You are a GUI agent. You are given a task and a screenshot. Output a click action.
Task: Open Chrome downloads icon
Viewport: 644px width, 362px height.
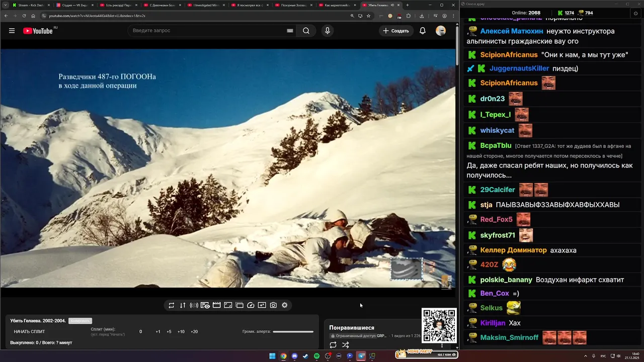click(x=422, y=16)
